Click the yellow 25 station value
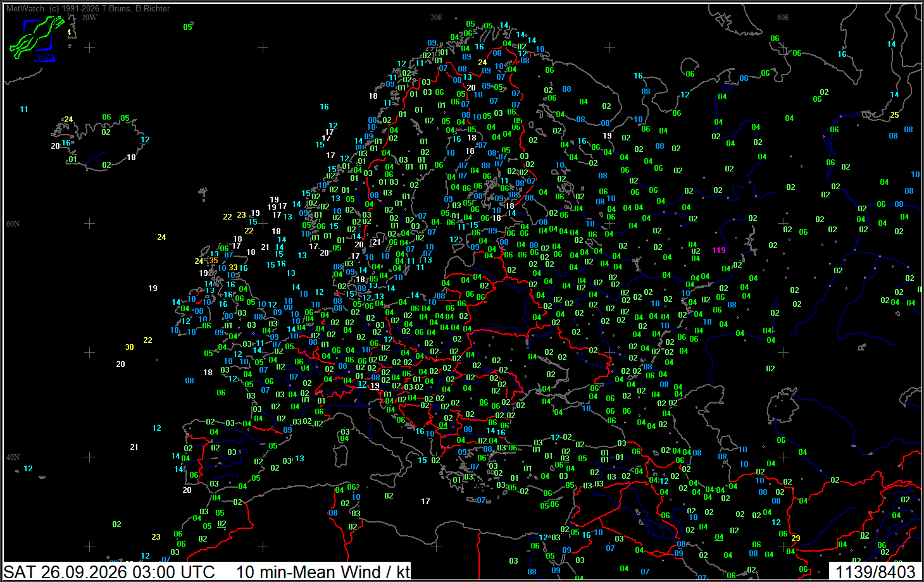The image size is (924, 582). (894, 115)
